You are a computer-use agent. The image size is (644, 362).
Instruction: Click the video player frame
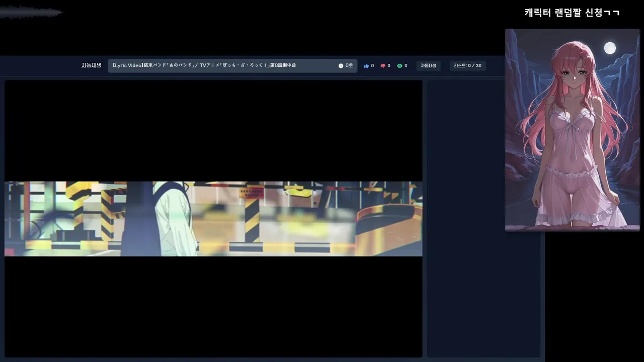click(213, 219)
